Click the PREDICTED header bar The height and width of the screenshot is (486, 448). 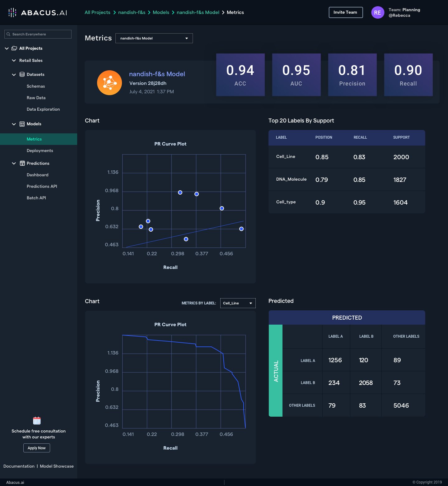(x=347, y=317)
